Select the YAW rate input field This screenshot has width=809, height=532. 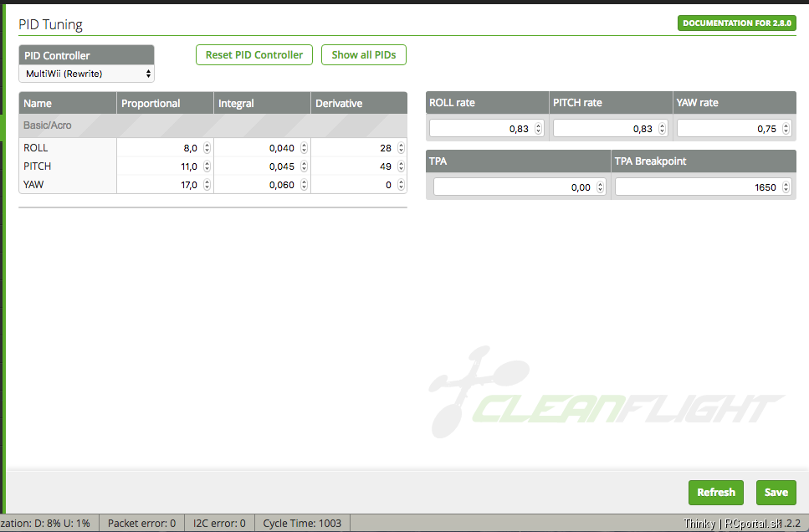click(735, 129)
